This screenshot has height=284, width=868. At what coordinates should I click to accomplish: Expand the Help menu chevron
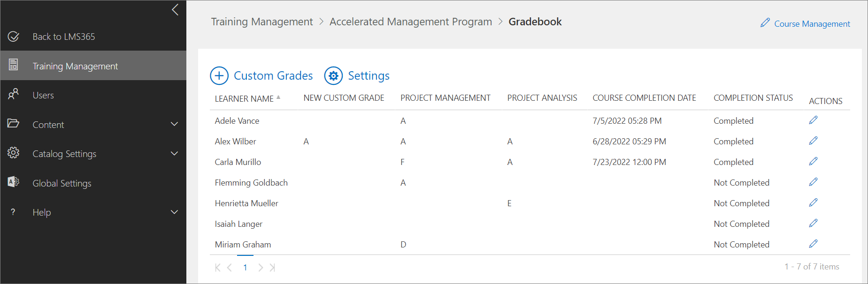(x=174, y=212)
